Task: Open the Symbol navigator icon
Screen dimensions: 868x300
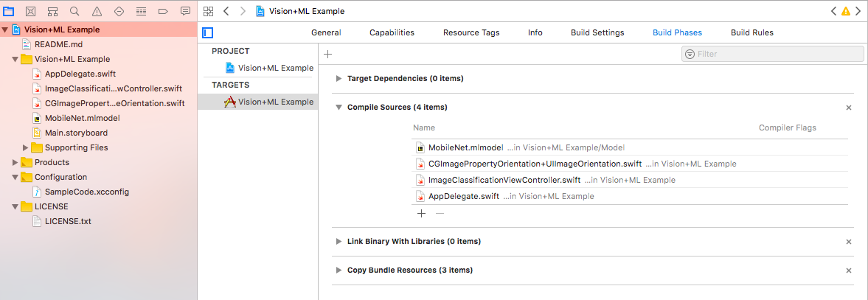Action: point(52,11)
